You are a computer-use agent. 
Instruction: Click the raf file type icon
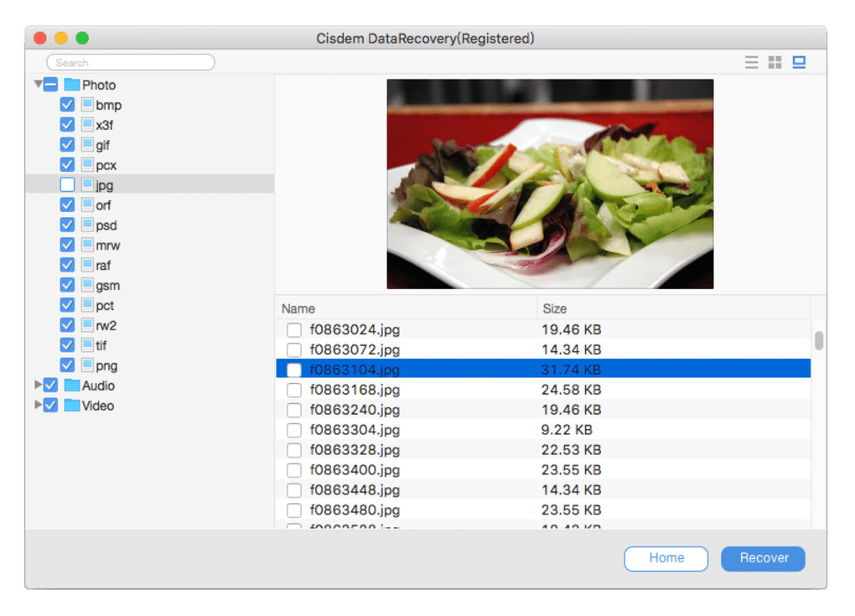click(x=87, y=265)
